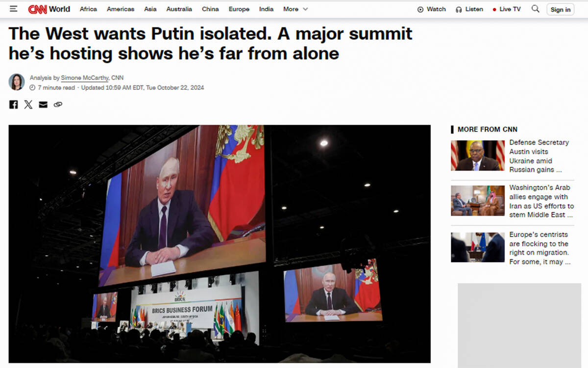Click the Sign in button
This screenshot has height=368, width=588.
(561, 9)
